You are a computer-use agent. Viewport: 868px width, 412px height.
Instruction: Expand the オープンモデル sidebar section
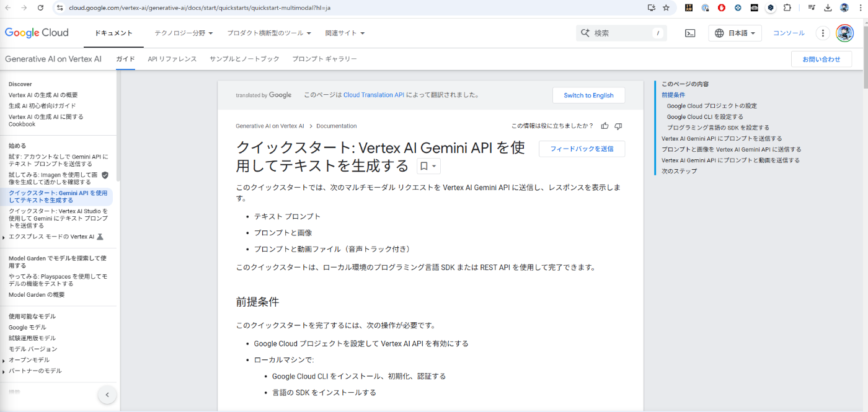[x=4, y=360]
